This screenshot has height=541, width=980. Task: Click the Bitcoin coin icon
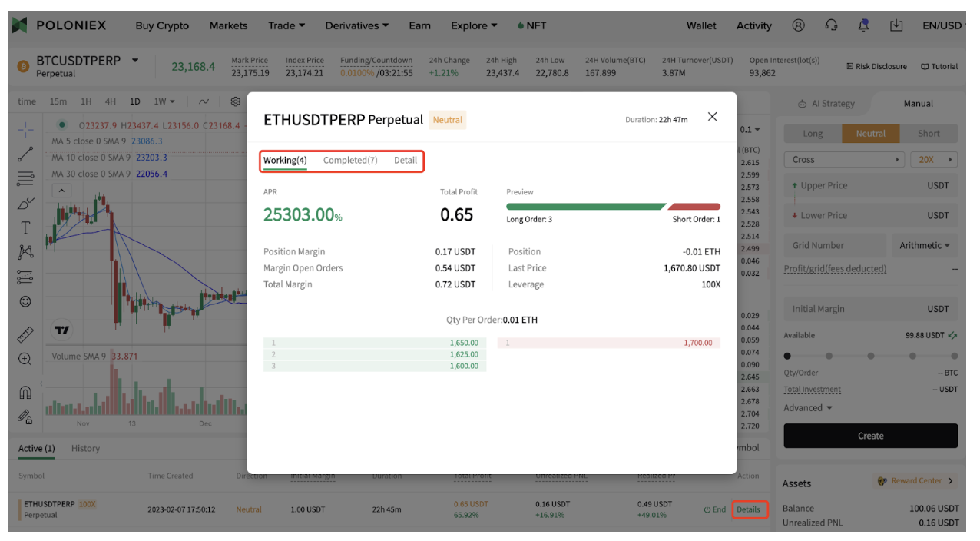(x=23, y=67)
